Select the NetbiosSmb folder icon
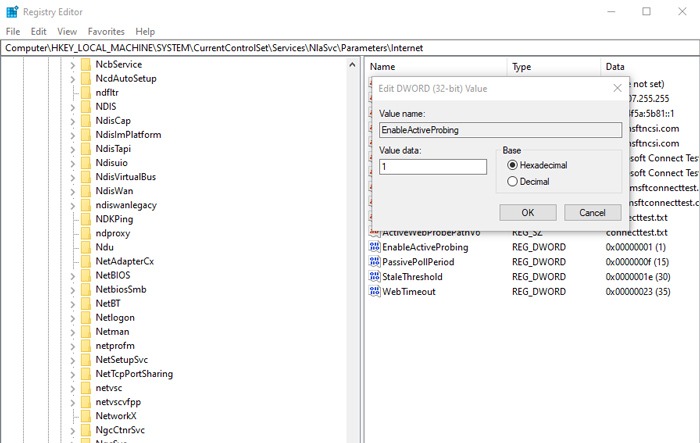This screenshot has height=443, width=700. [86, 289]
